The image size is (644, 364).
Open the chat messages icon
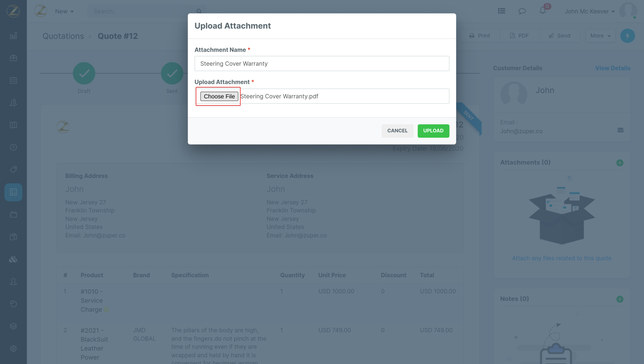coord(522,11)
